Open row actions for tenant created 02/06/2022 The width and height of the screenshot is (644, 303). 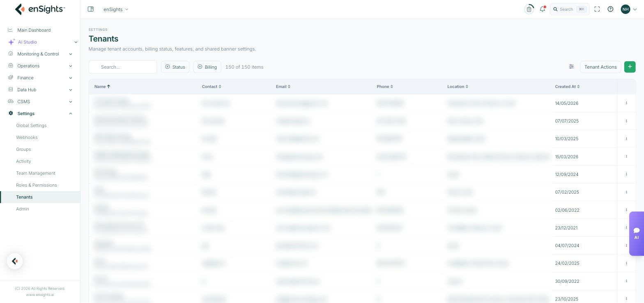click(626, 210)
